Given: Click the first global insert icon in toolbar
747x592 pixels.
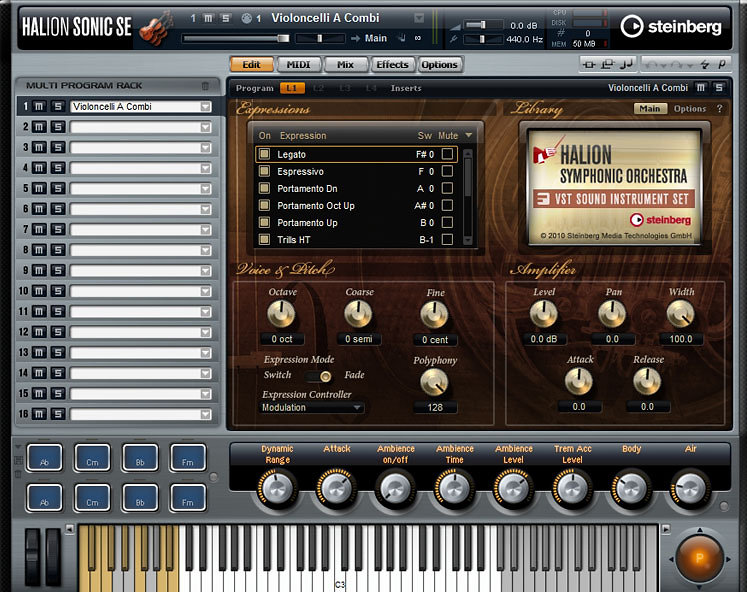Looking at the screenshot, I should [x=589, y=64].
